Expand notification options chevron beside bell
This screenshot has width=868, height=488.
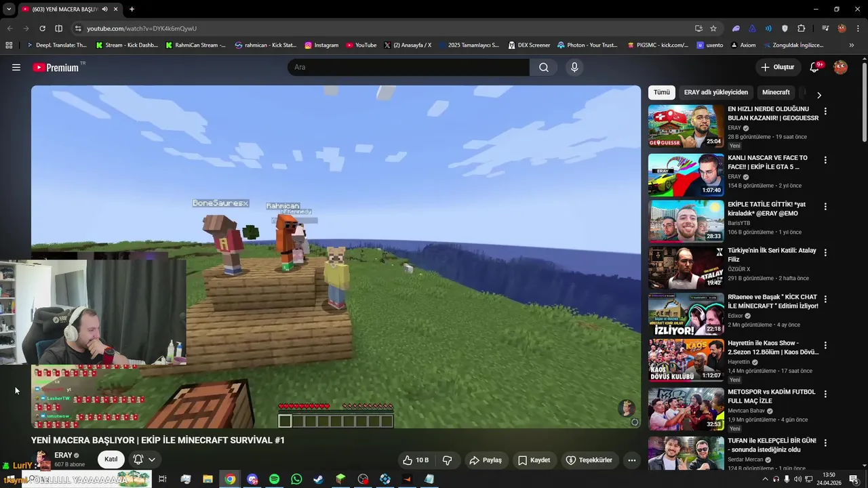tap(152, 460)
